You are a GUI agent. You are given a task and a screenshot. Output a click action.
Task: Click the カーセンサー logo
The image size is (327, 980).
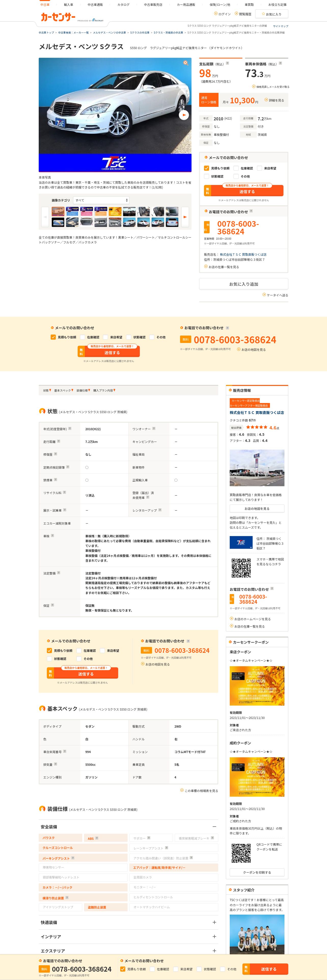point(58,17)
